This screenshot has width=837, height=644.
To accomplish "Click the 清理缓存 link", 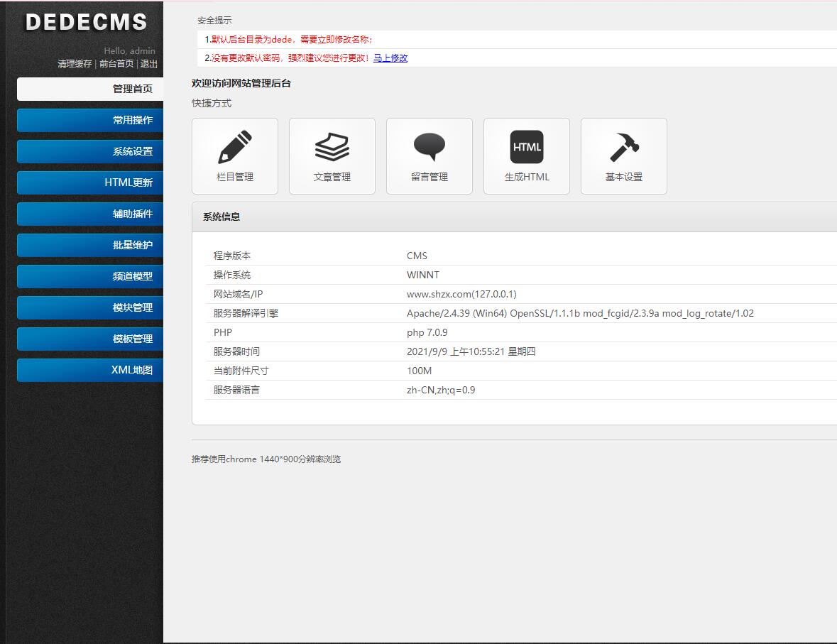I will pyautogui.click(x=75, y=64).
